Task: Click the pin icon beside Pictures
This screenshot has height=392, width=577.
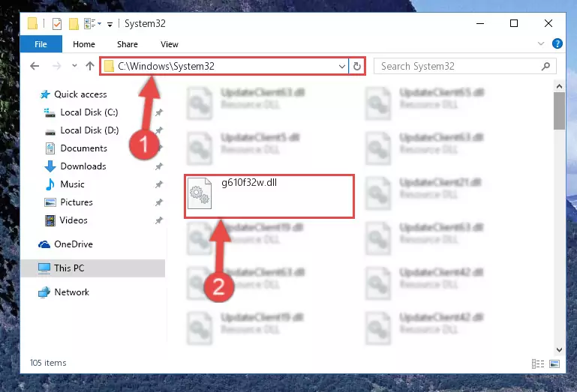Action: pyautogui.click(x=159, y=202)
